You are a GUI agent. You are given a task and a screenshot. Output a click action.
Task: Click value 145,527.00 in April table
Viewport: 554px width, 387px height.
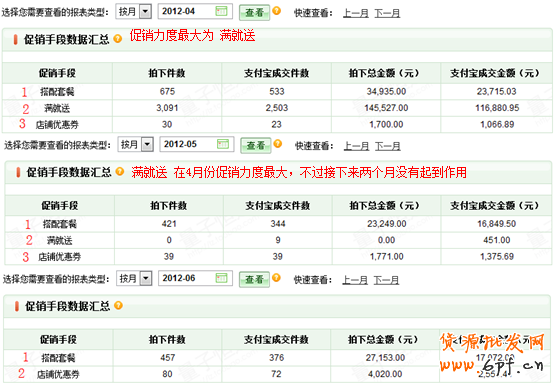386,108
